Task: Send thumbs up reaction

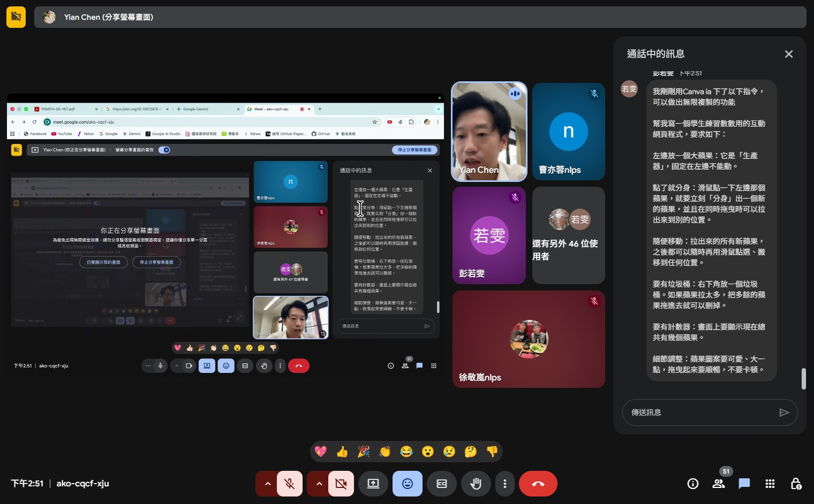Action: 342,452
